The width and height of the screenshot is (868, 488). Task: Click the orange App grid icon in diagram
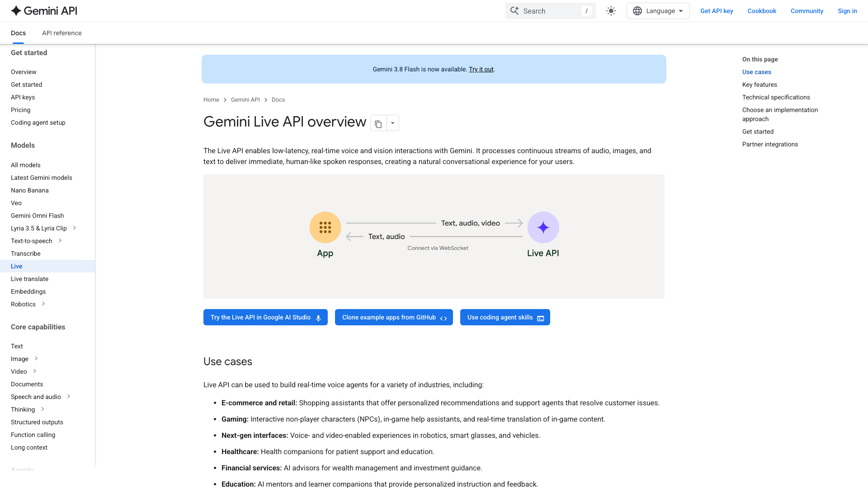[x=325, y=227]
